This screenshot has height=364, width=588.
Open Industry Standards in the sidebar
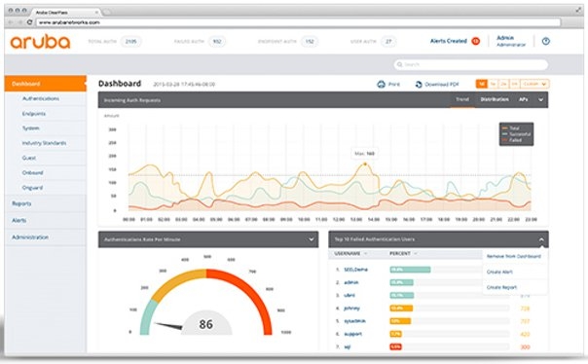[44, 143]
